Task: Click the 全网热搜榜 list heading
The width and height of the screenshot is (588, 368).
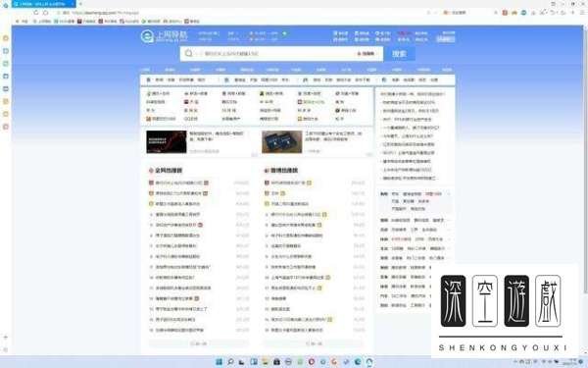Action: pyautogui.click(x=166, y=170)
